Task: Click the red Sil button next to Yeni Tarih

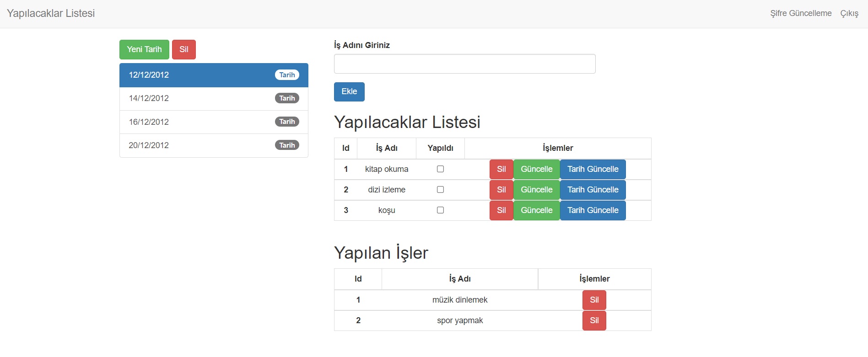Action: click(183, 49)
